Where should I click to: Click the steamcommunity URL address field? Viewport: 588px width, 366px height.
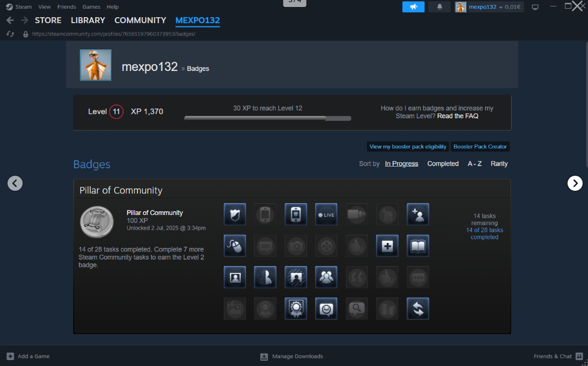[114, 34]
